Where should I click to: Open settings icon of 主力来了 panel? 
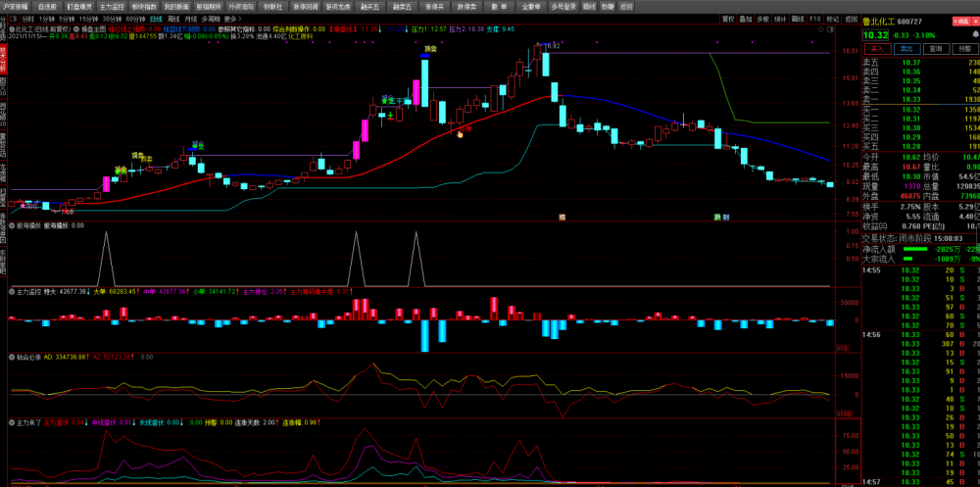tap(12, 422)
